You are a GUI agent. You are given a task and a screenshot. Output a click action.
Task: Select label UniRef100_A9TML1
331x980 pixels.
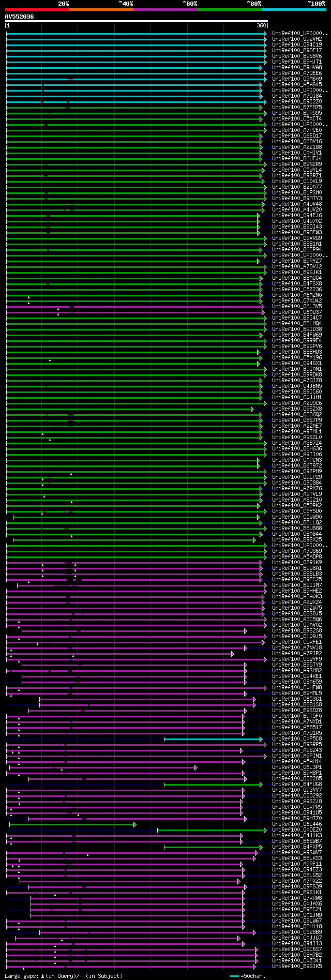297,431
